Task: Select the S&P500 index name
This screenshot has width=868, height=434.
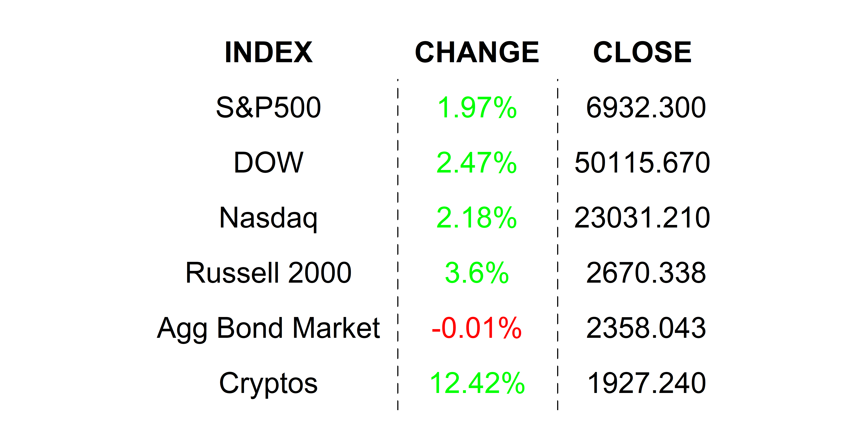Action: [x=269, y=107]
